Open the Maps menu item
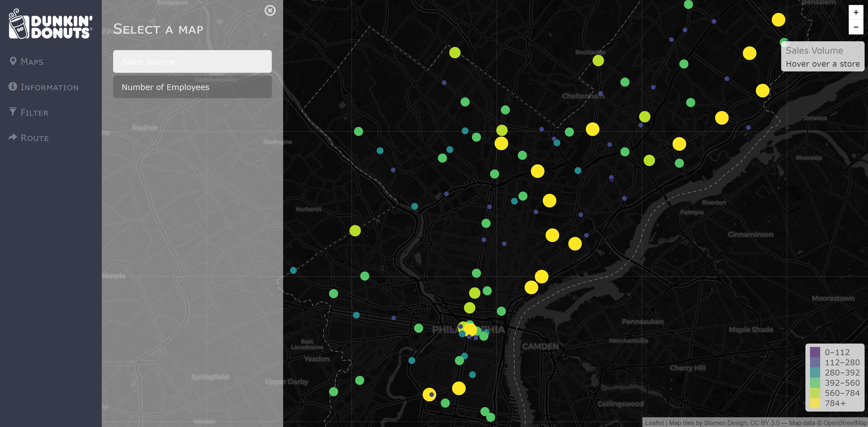The width and height of the screenshot is (868, 427). click(x=32, y=62)
